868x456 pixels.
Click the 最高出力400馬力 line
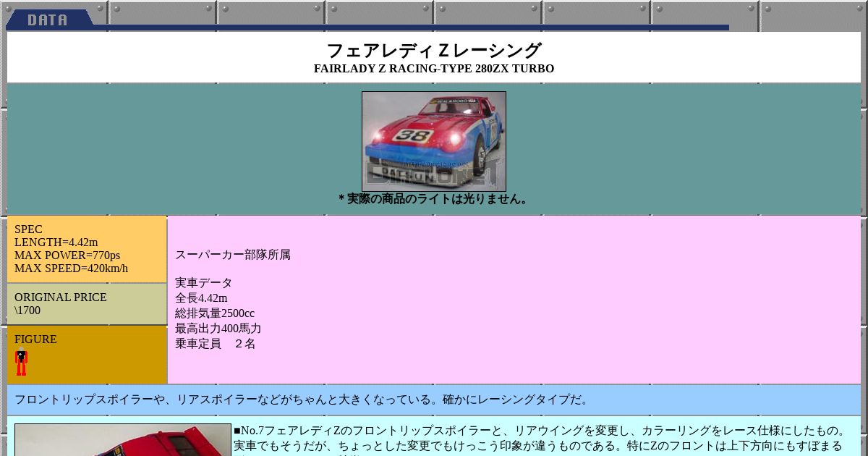[x=218, y=329]
